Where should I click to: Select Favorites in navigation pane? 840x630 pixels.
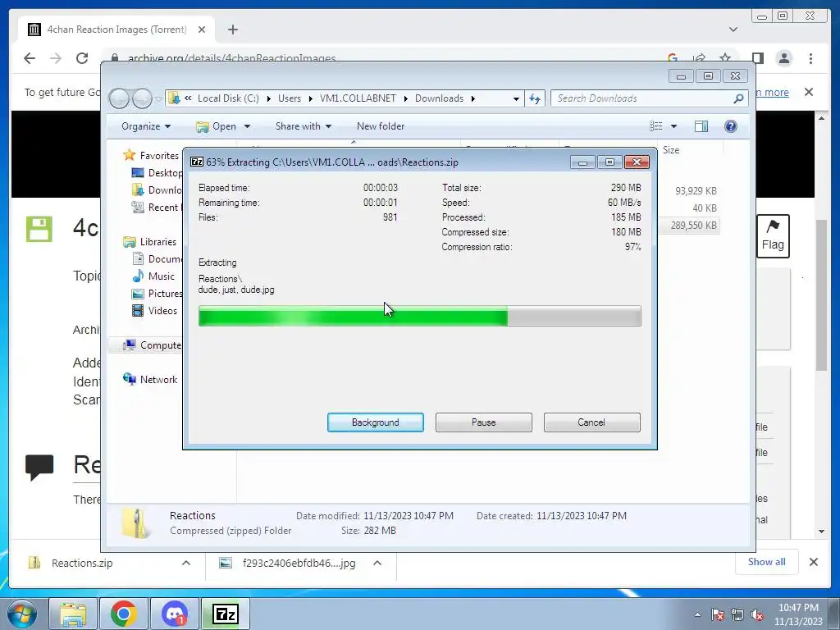click(159, 155)
